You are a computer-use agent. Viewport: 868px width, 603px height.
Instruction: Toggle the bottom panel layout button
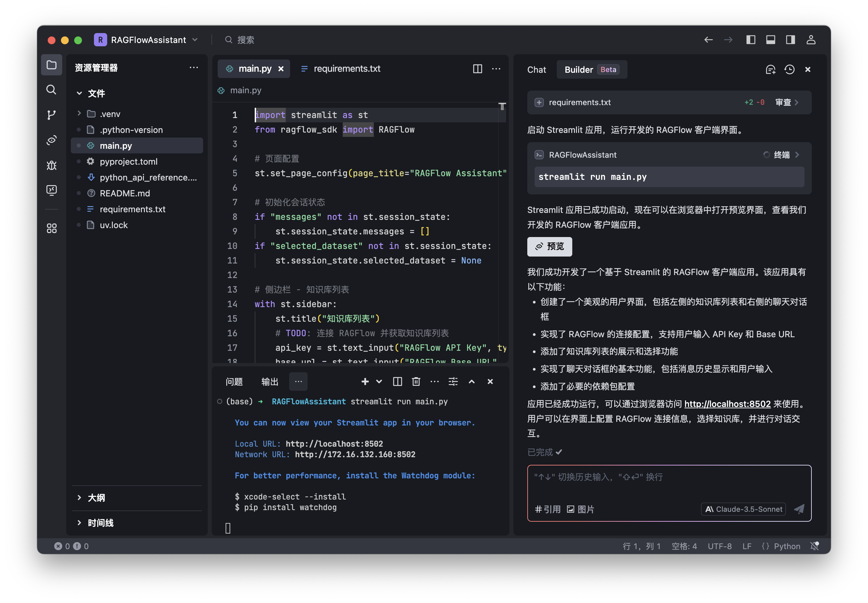(x=770, y=40)
